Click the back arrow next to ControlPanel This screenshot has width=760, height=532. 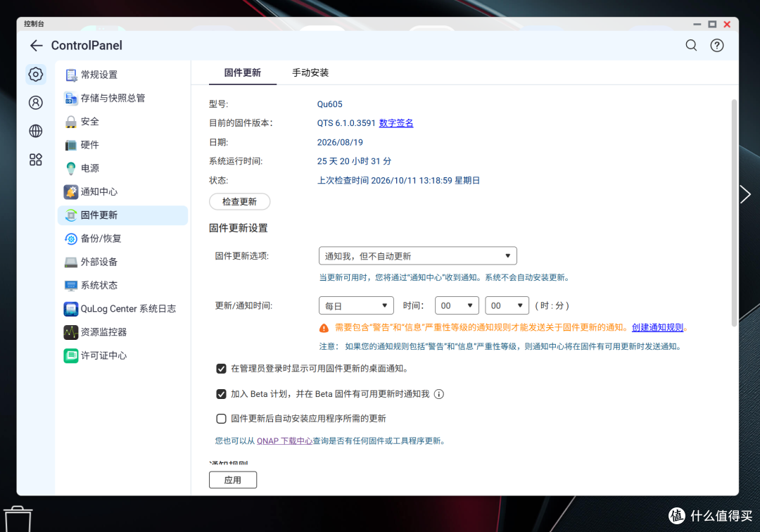(37, 46)
